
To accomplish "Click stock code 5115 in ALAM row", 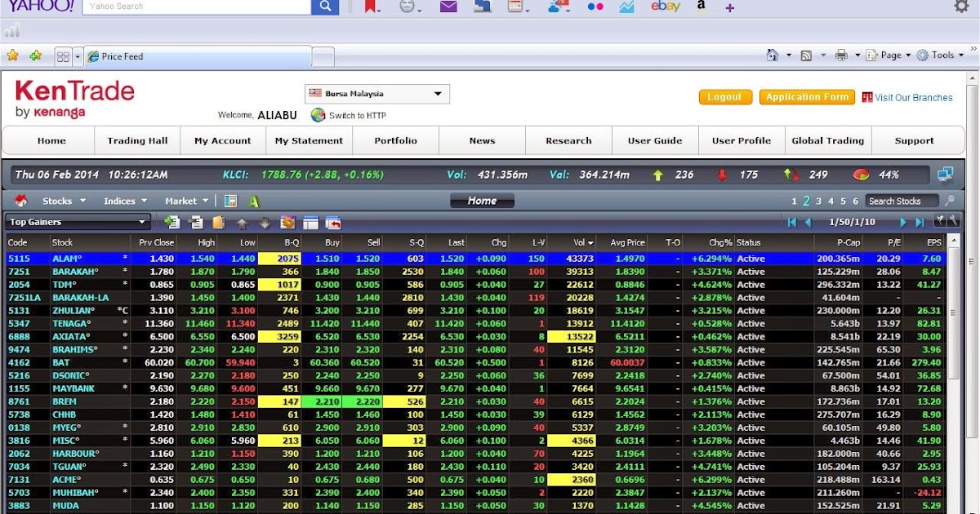I will point(18,259).
